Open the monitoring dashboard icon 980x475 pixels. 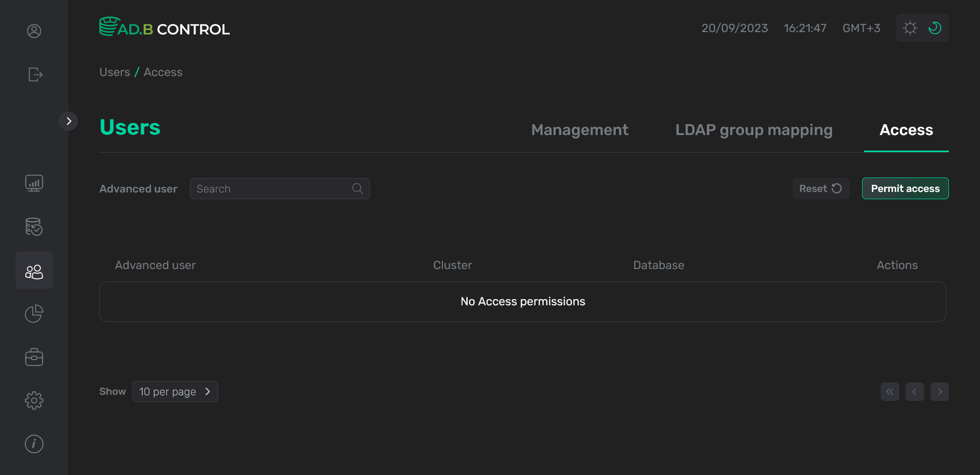(34, 183)
